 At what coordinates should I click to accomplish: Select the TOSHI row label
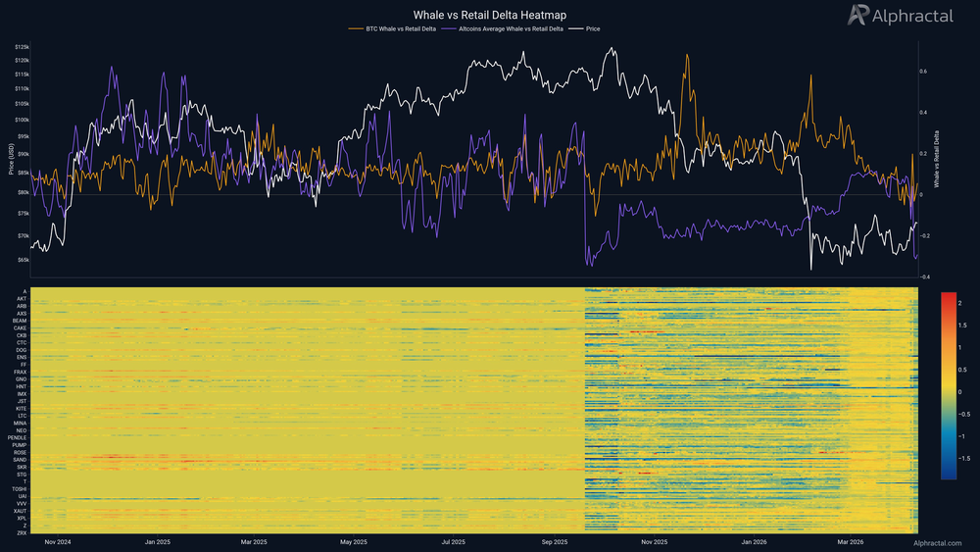19,488
